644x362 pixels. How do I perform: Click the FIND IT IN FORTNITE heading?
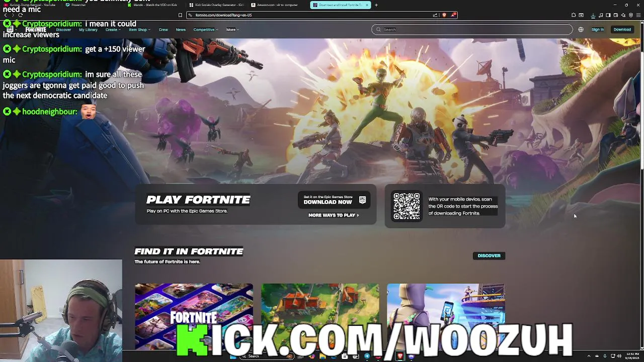point(189,251)
